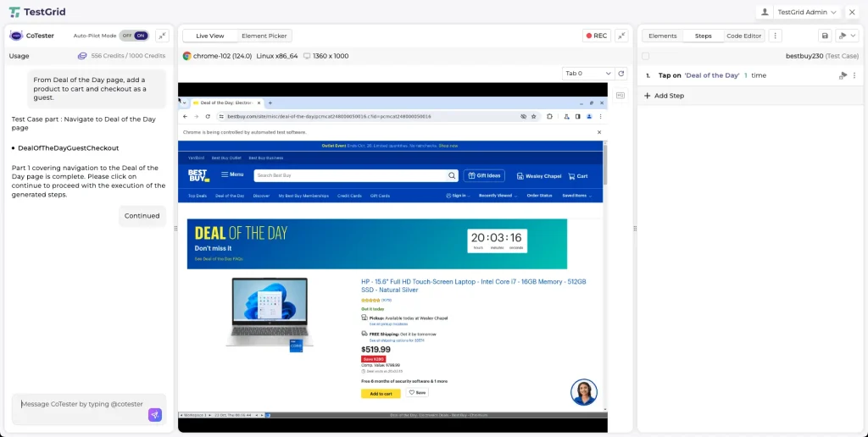Click the yellow Add to cart button
Screen dimensions: 868x437
point(381,393)
